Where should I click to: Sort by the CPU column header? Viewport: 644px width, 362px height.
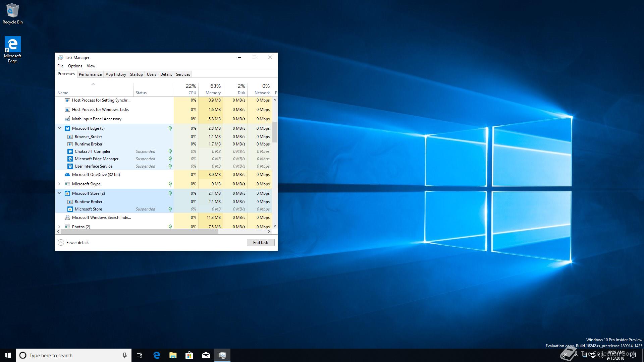click(x=186, y=89)
